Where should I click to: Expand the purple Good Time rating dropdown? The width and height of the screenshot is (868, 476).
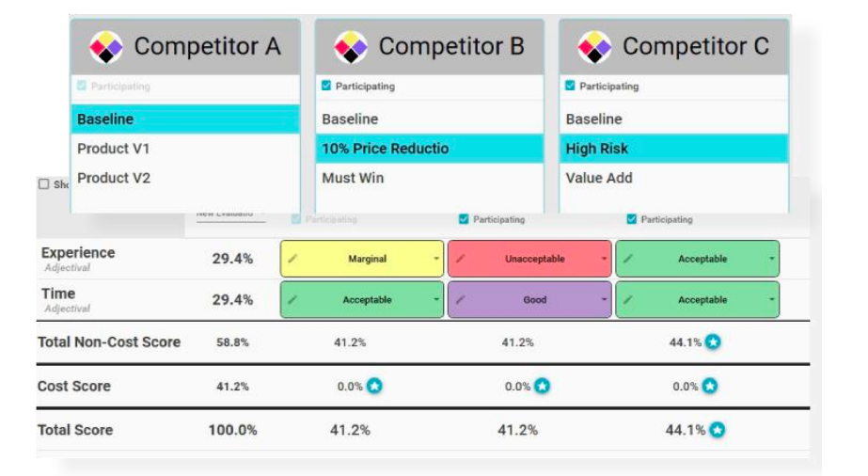(604, 300)
